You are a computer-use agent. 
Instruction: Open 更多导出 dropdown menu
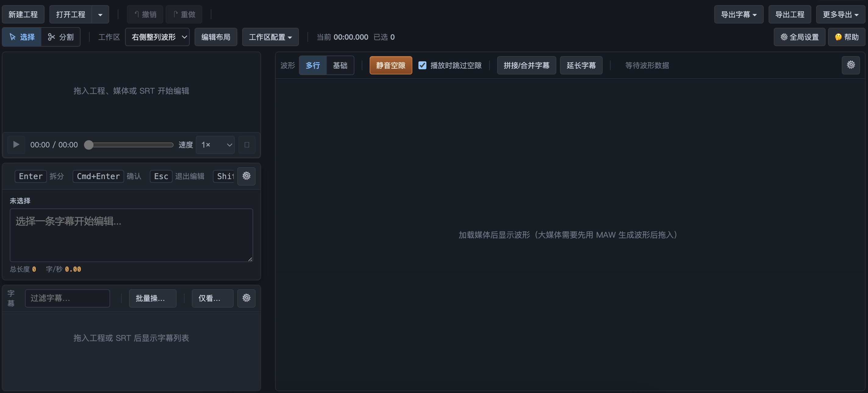coord(840,14)
